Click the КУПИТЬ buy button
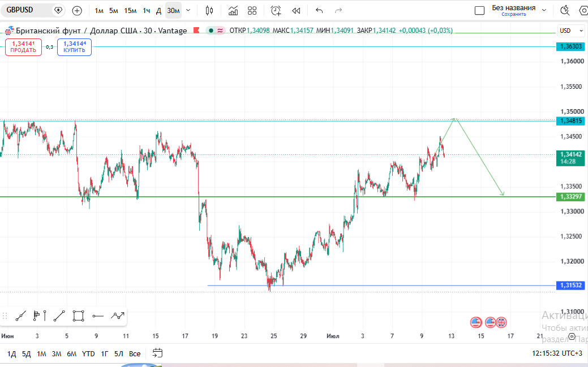588x367 pixels. [74, 48]
